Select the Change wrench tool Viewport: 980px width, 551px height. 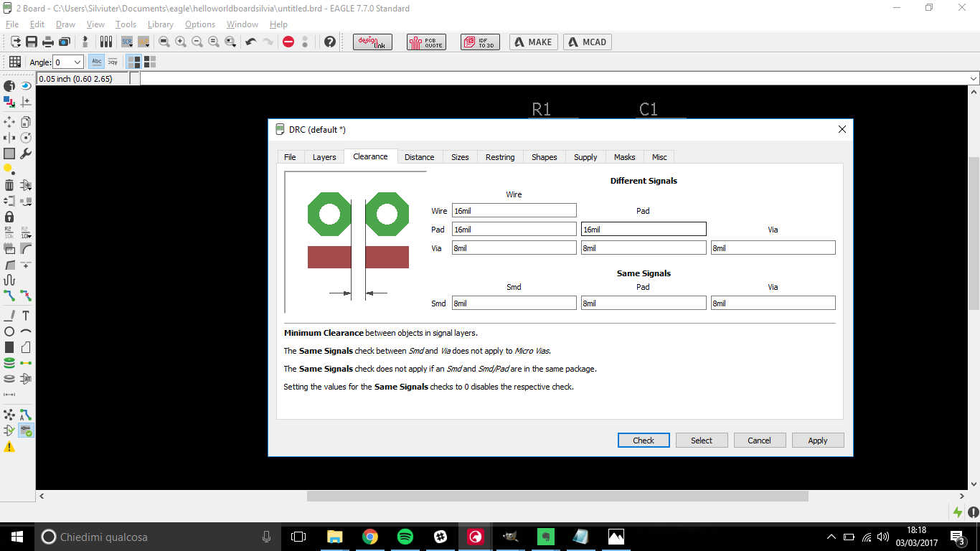point(26,154)
